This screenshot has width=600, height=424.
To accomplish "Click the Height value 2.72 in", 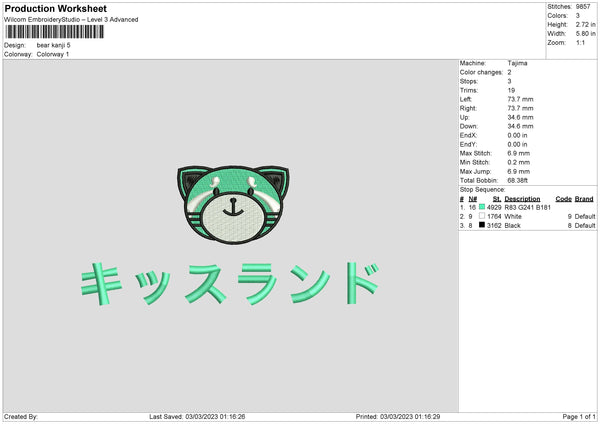I will [x=585, y=24].
